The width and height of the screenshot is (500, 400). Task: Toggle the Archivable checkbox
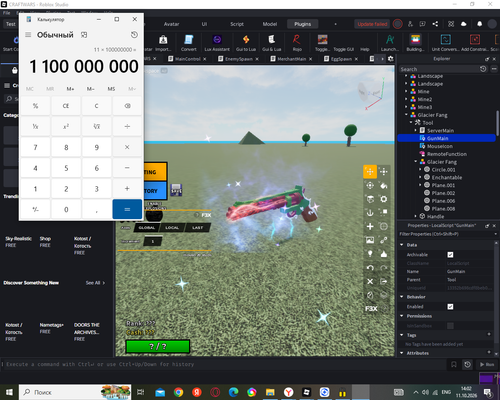450,255
